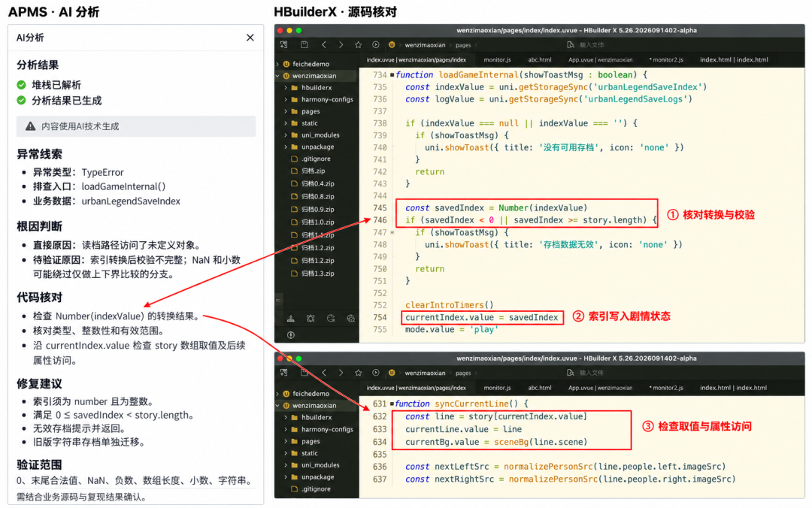Click 排查入口: loadGameInternal() list item
Viewport: 812px width, 508px height.
click(99, 186)
